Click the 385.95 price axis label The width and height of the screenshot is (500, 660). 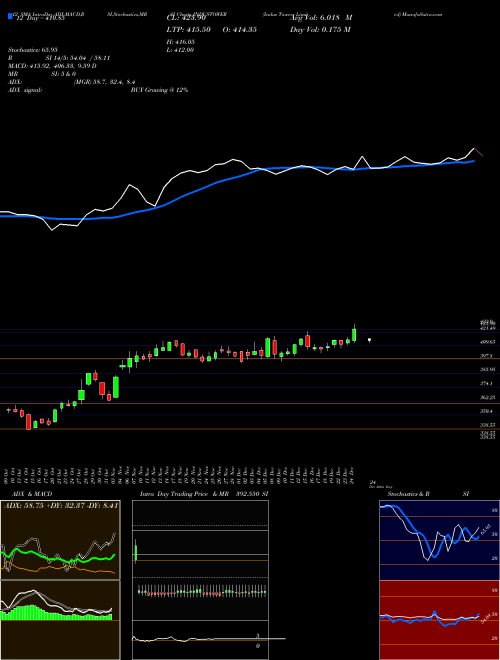click(487, 370)
